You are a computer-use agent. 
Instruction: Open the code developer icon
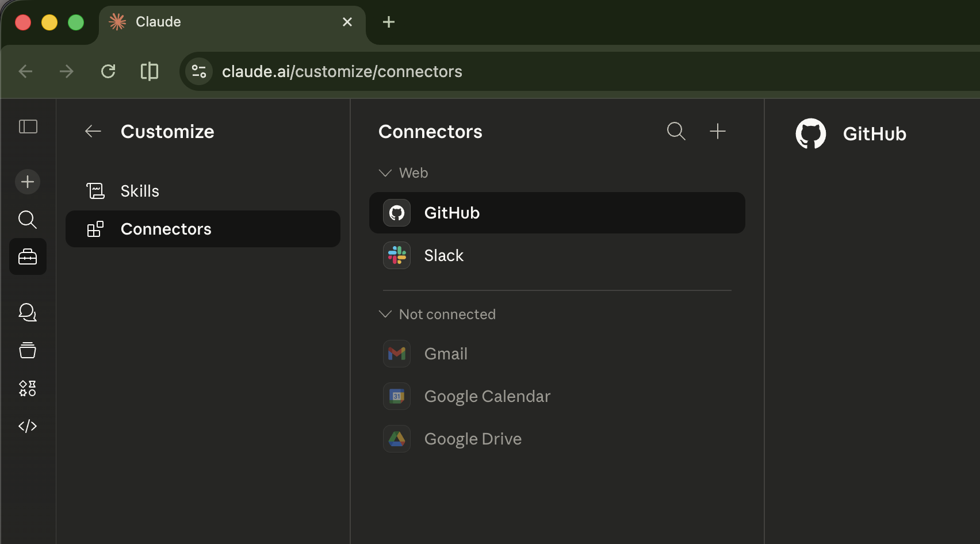27,426
